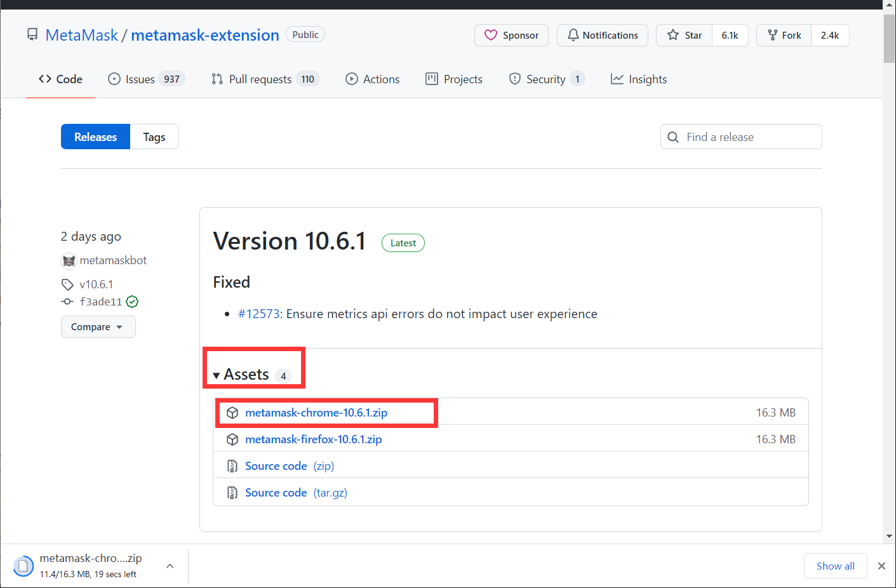Click the Latest label badge
Screen dimensions: 896x588
click(x=403, y=243)
